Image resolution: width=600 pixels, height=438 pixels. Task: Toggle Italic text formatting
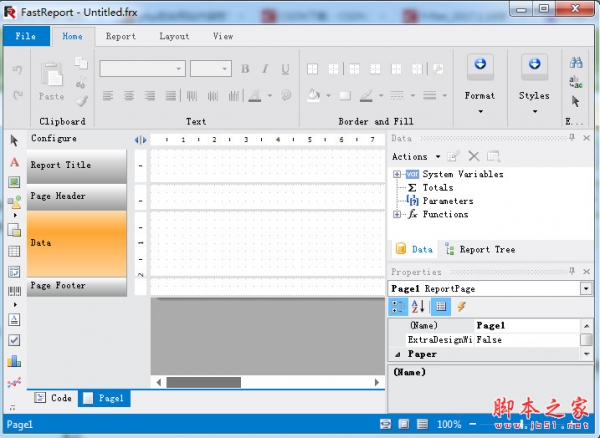(265, 69)
